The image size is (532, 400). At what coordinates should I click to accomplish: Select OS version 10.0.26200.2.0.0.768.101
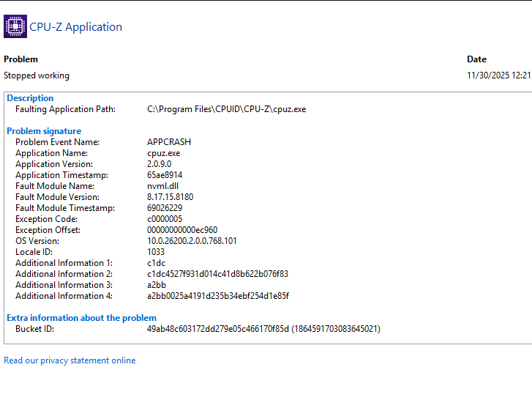(192, 241)
